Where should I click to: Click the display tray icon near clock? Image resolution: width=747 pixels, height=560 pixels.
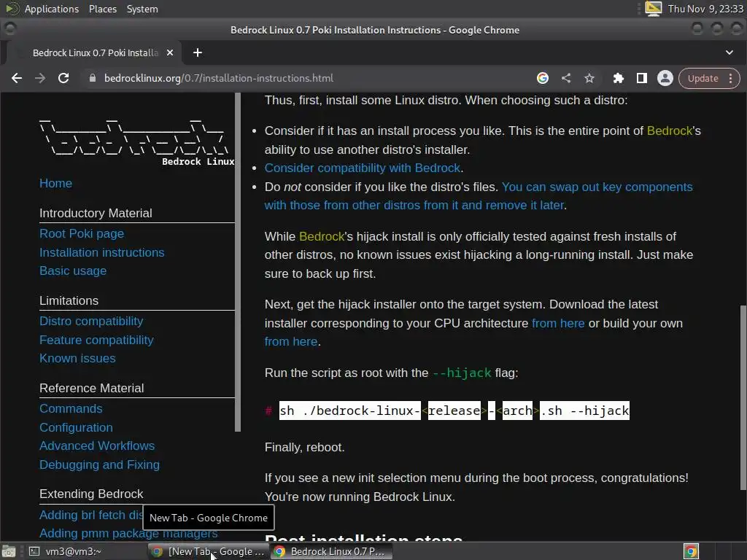point(653,9)
